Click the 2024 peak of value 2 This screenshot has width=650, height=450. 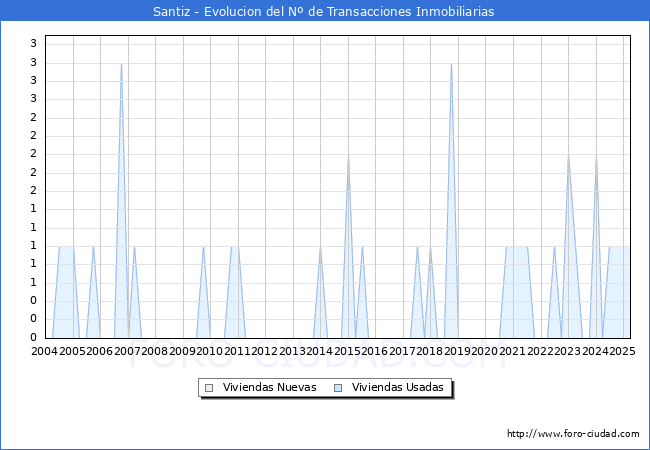click(596, 156)
